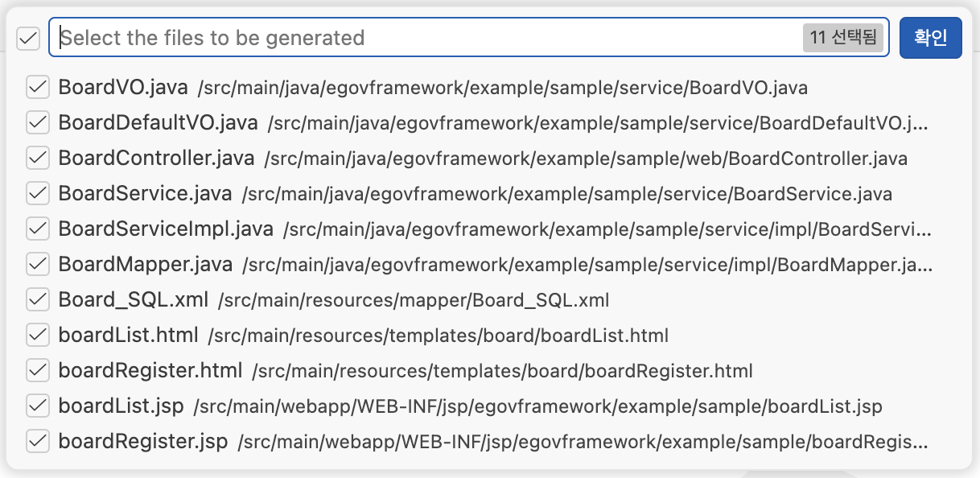Select the boardList.html templates path

438,336
